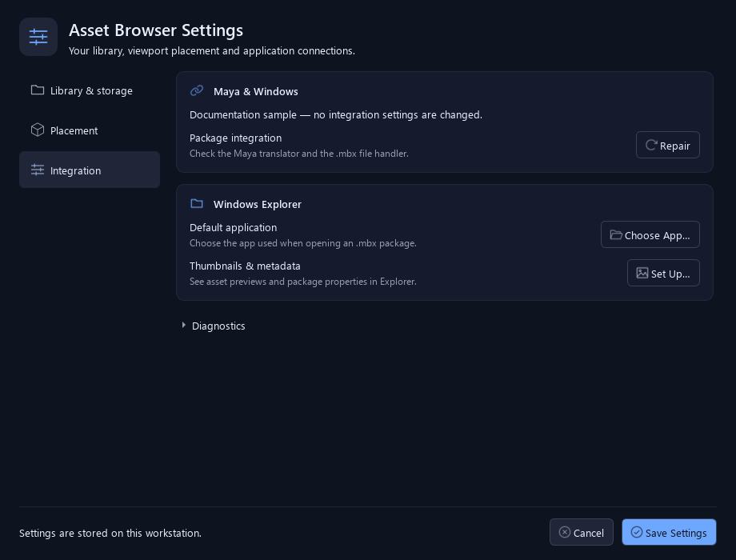Click the subtitle 'Your library, viewport placement' text

212,50
